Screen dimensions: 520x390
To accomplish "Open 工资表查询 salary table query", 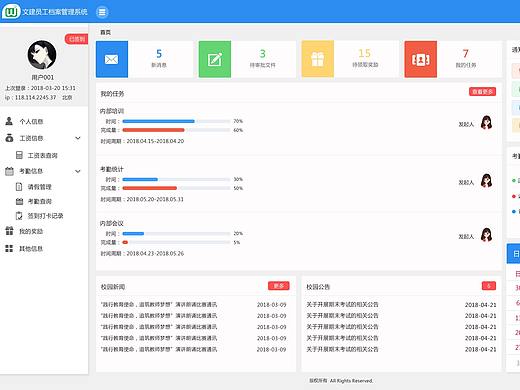I will 42,155.
